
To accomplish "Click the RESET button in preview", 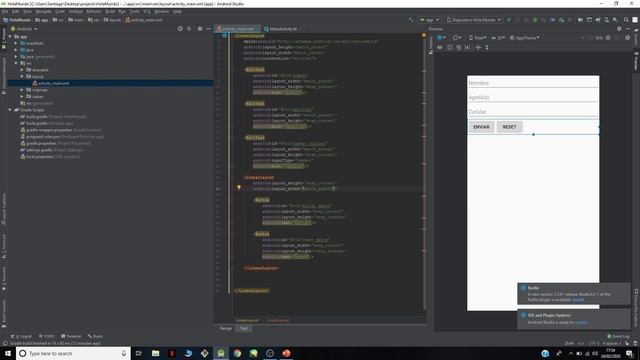I will coord(509,127).
